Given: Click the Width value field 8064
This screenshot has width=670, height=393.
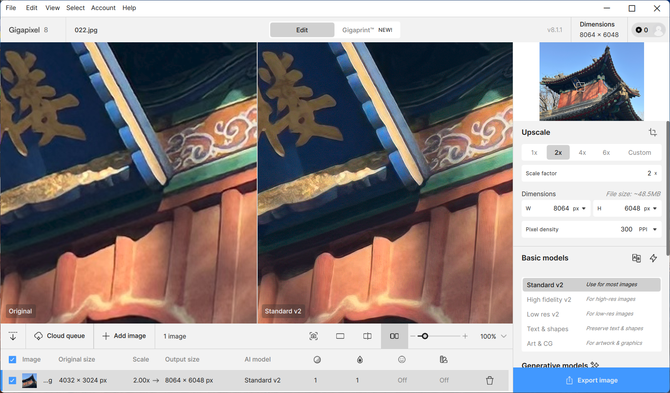Looking at the screenshot, I should tap(561, 208).
